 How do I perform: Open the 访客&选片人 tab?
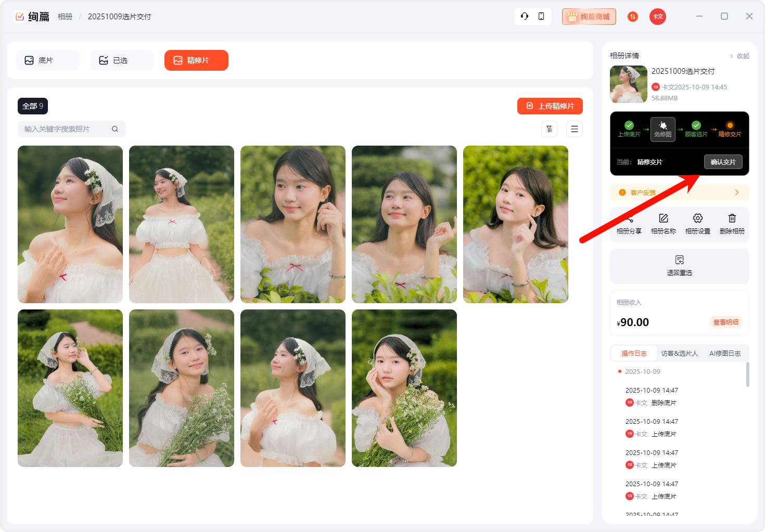point(679,354)
